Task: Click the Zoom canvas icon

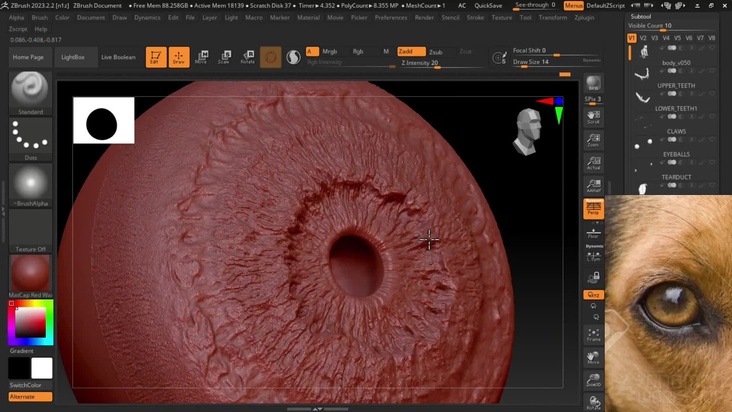Action: pos(593,140)
